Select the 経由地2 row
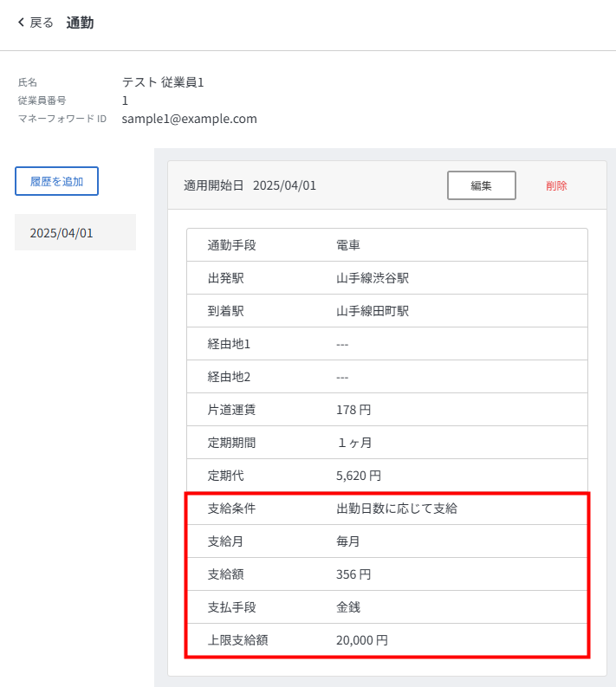Image resolution: width=616 pixels, height=687 pixels. (386, 377)
